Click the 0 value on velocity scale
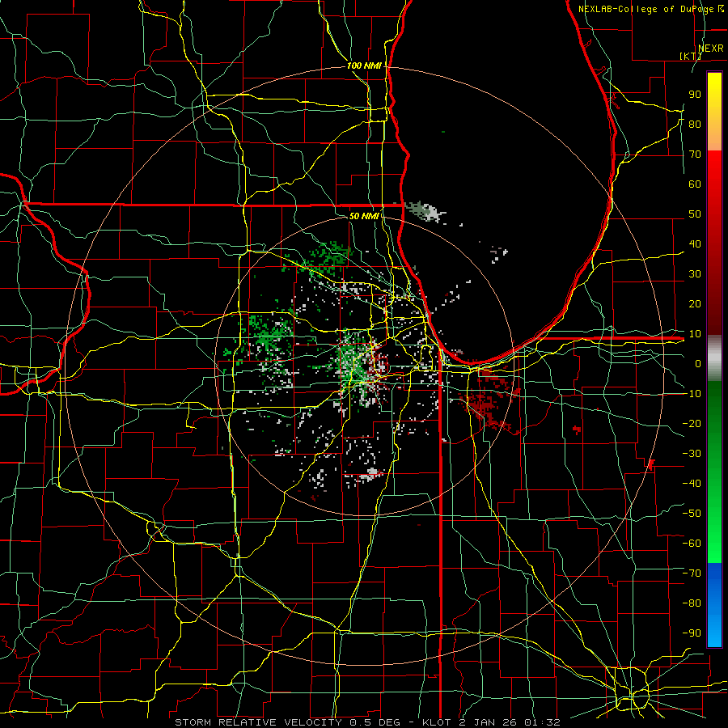This screenshot has width=728, height=728. click(698, 363)
